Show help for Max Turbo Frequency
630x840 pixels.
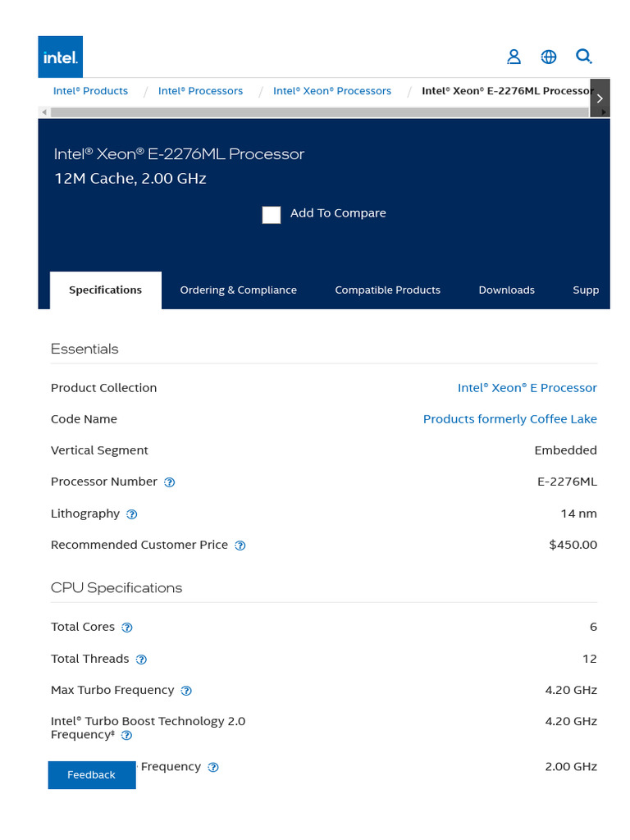point(186,691)
